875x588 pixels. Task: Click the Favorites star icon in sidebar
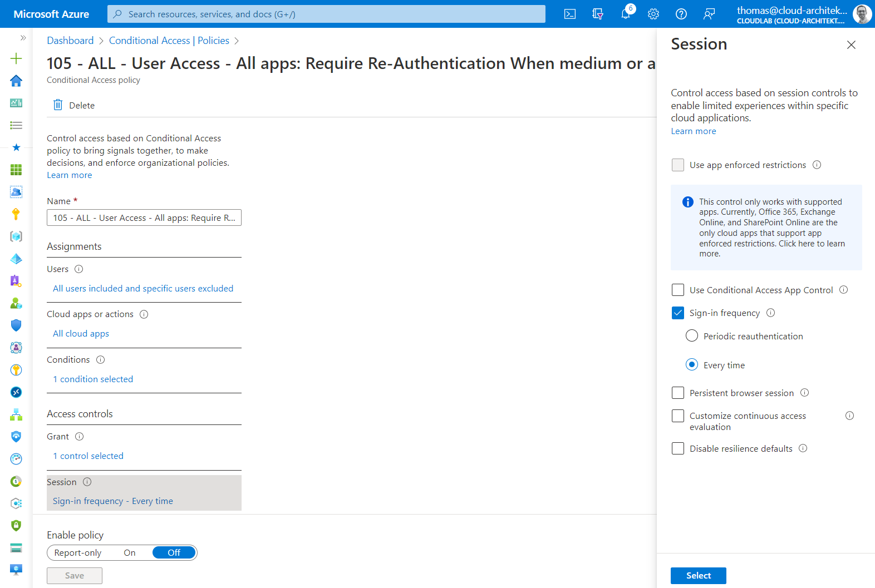(16, 147)
